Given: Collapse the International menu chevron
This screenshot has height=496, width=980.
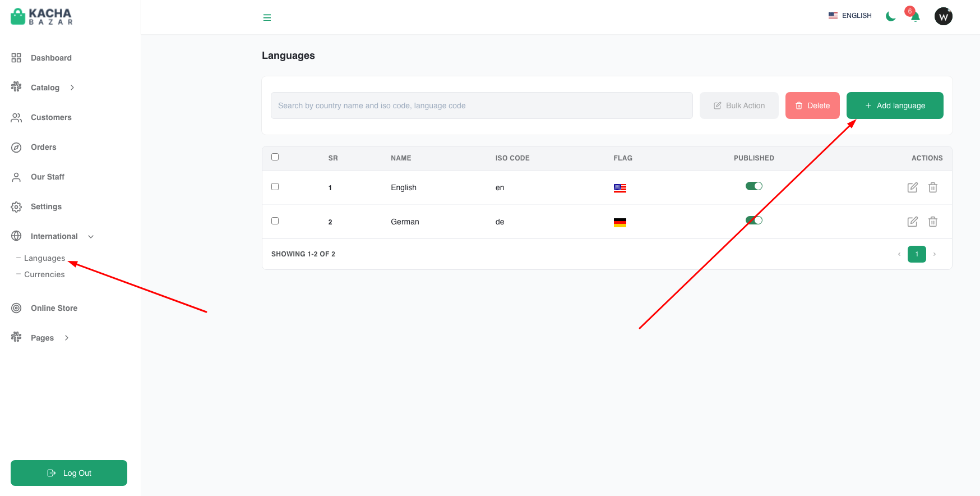Looking at the screenshot, I should [91, 237].
